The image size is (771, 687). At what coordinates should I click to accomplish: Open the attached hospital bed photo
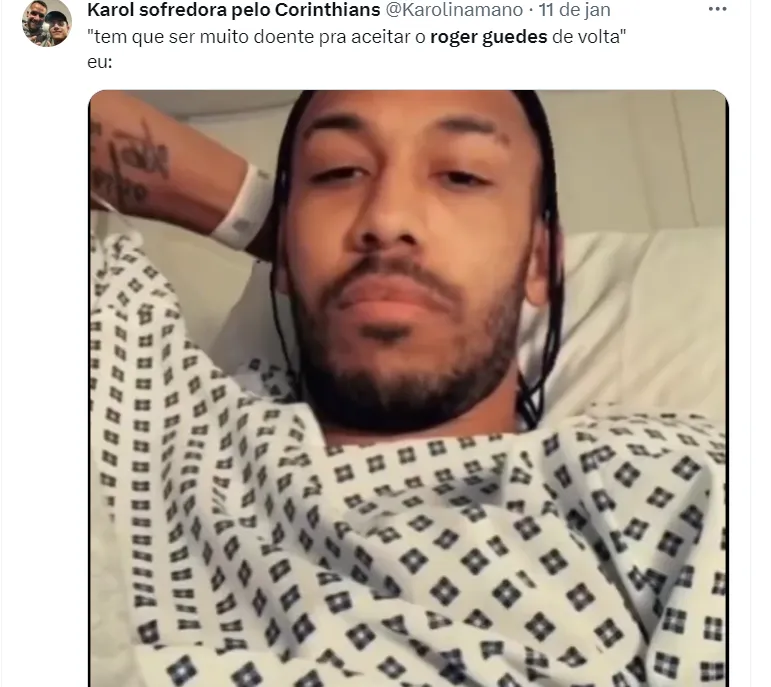[x=408, y=388]
